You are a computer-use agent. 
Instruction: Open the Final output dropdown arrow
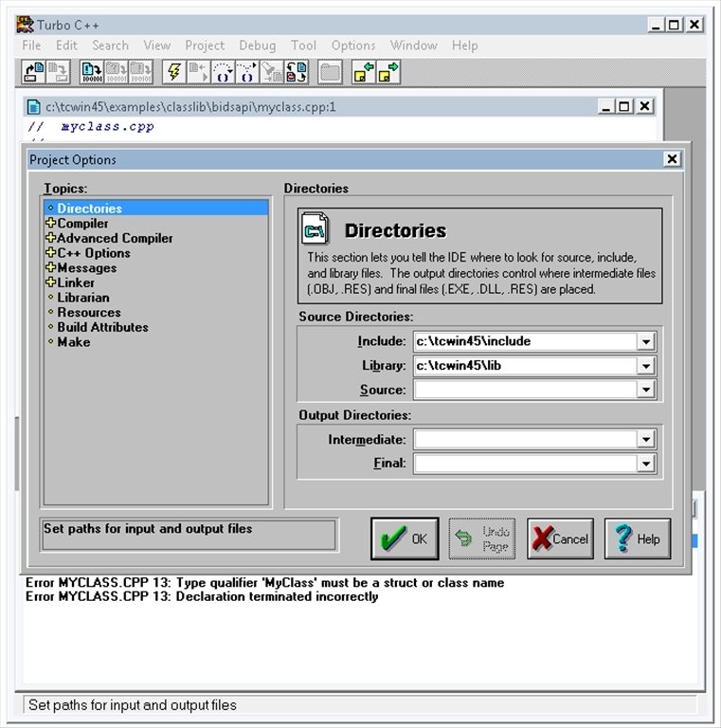coord(646,464)
